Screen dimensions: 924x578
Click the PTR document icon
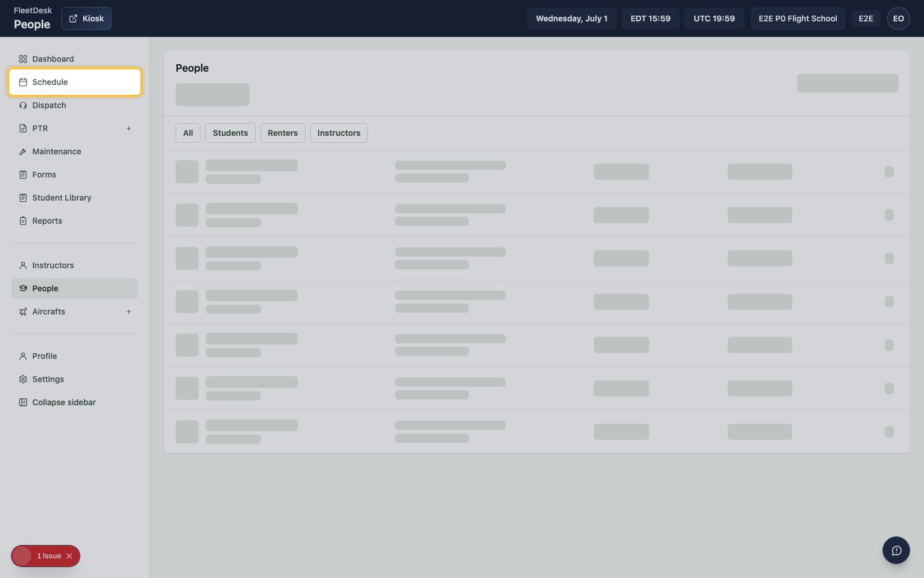coord(23,128)
